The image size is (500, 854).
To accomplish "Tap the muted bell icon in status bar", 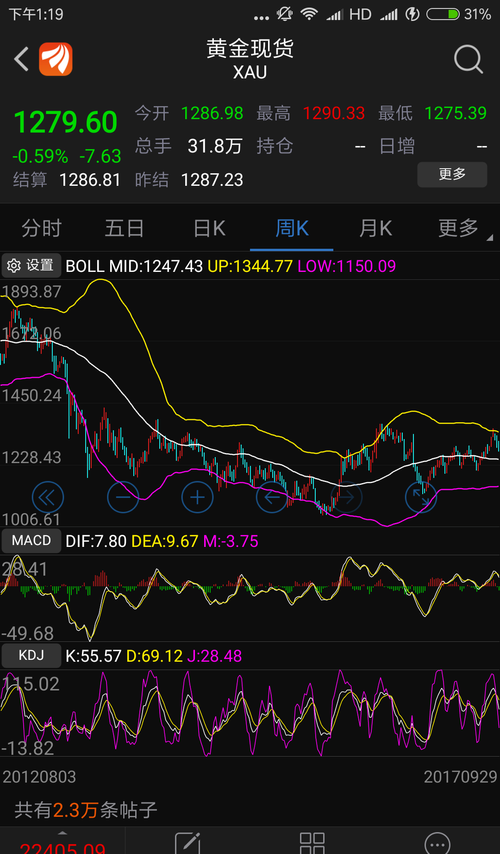I will click(284, 14).
